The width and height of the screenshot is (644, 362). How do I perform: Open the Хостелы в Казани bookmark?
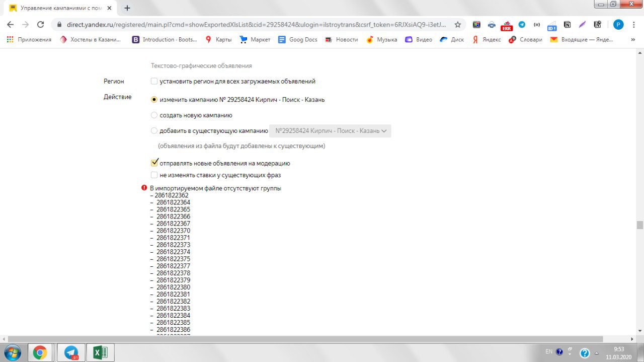click(x=91, y=39)
